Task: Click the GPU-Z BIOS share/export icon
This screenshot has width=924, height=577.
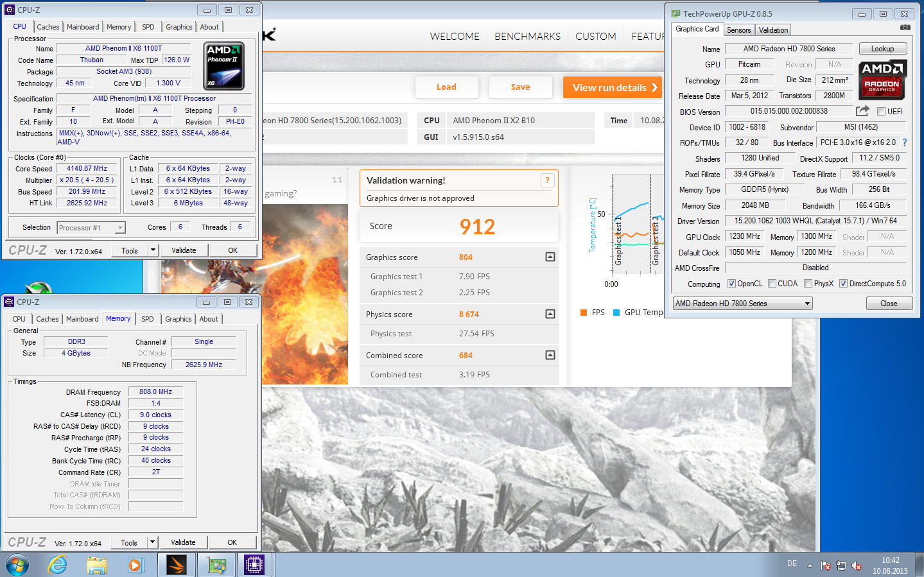Action: pyautogui.click(x=862, y=111)
